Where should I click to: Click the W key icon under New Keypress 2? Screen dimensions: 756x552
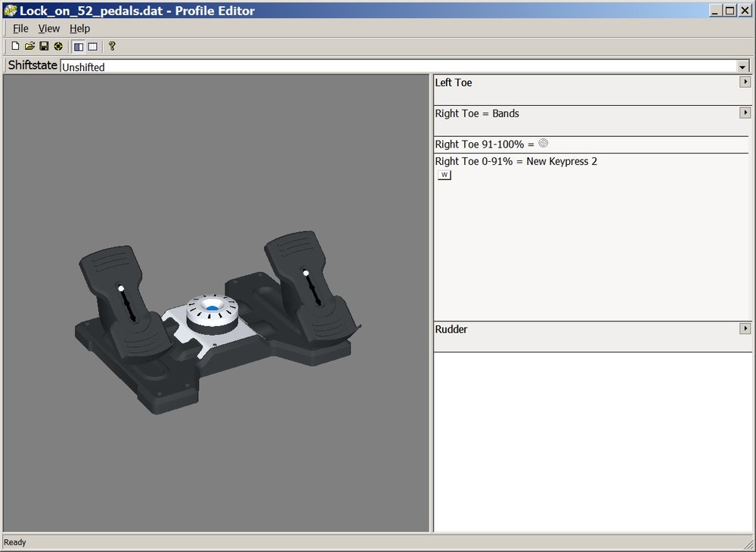click(x=444, y=175)
